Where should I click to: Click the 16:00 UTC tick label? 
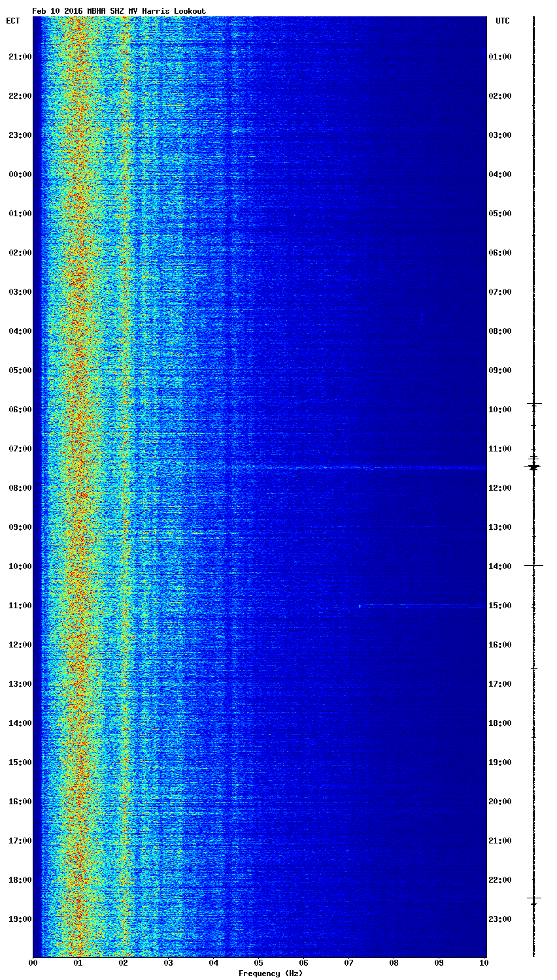(x=500, y=645)
